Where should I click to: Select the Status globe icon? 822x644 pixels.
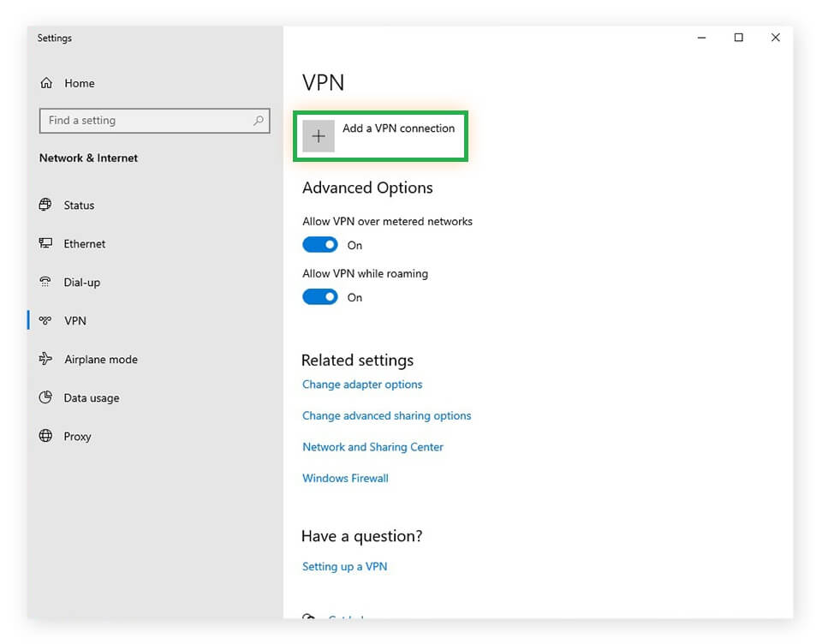coord(45,205)
